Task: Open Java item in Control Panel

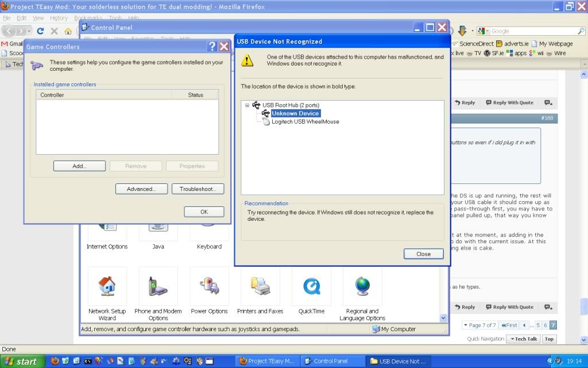Action: [x=158, y=246]
